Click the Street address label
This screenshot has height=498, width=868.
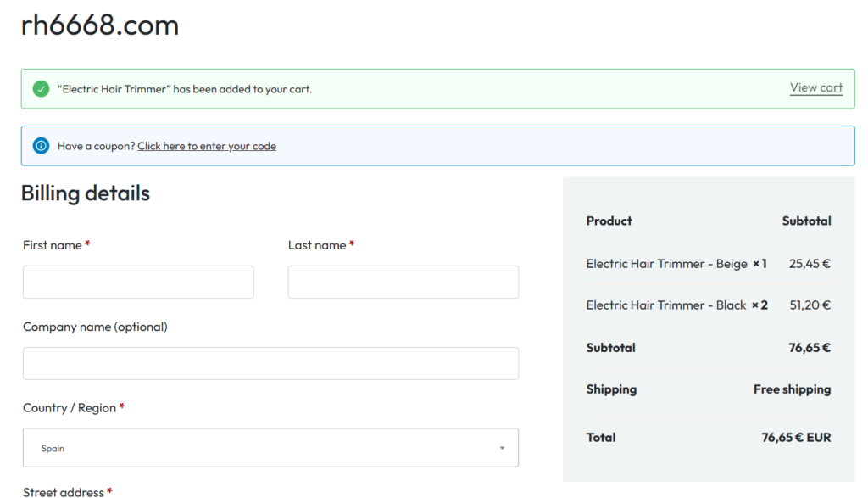[x=64, y=491]
